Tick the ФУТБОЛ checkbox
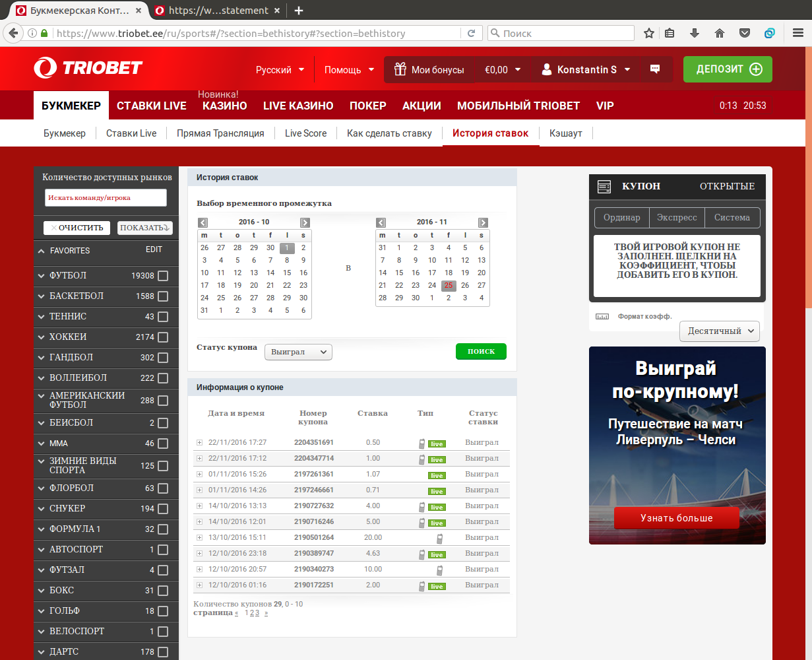The width and height of the screenshot is (812, 660). click(163, 276)
